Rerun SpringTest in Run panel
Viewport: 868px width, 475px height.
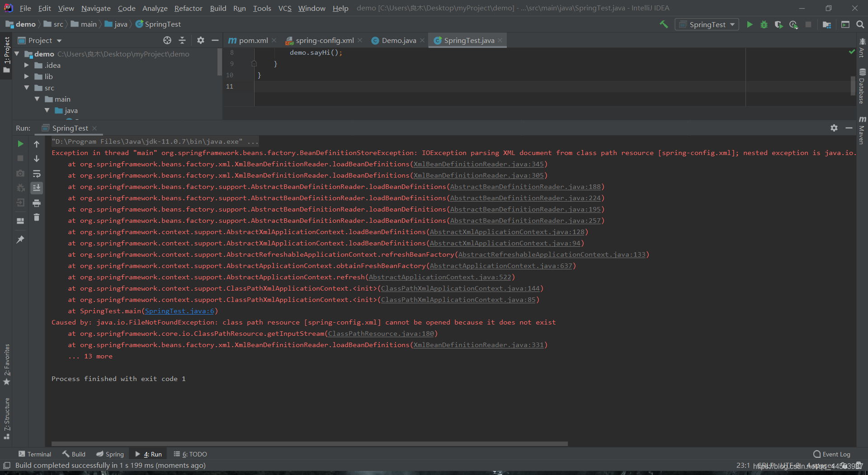point(20,144)
